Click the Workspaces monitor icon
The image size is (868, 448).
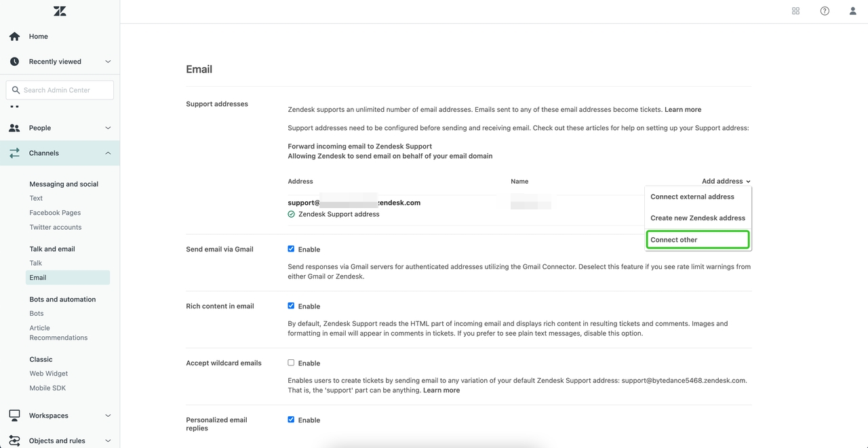pos(14,415)
